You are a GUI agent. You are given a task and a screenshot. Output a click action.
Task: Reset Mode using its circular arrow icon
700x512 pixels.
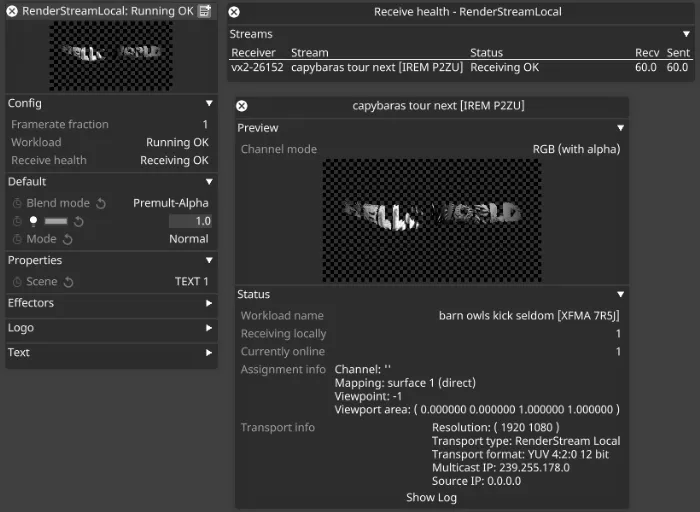click(68, 239)
